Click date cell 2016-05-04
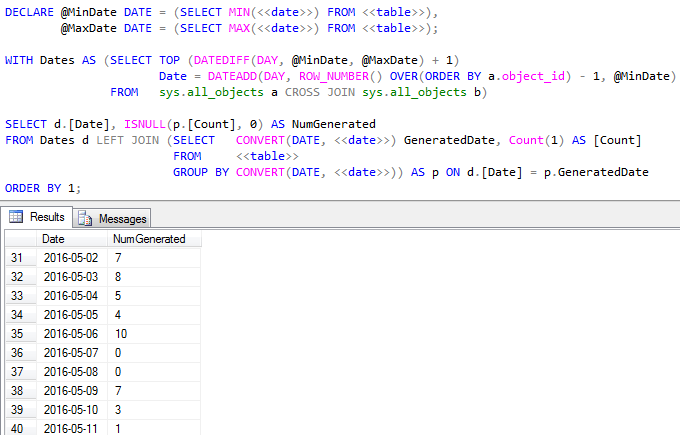The height and width of the screenshot is (435, 680). (x=72, y=296)
